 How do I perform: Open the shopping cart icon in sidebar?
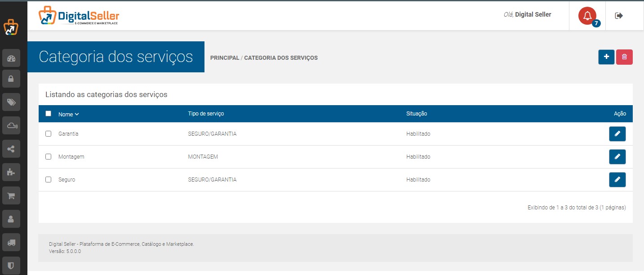point(11,195)
